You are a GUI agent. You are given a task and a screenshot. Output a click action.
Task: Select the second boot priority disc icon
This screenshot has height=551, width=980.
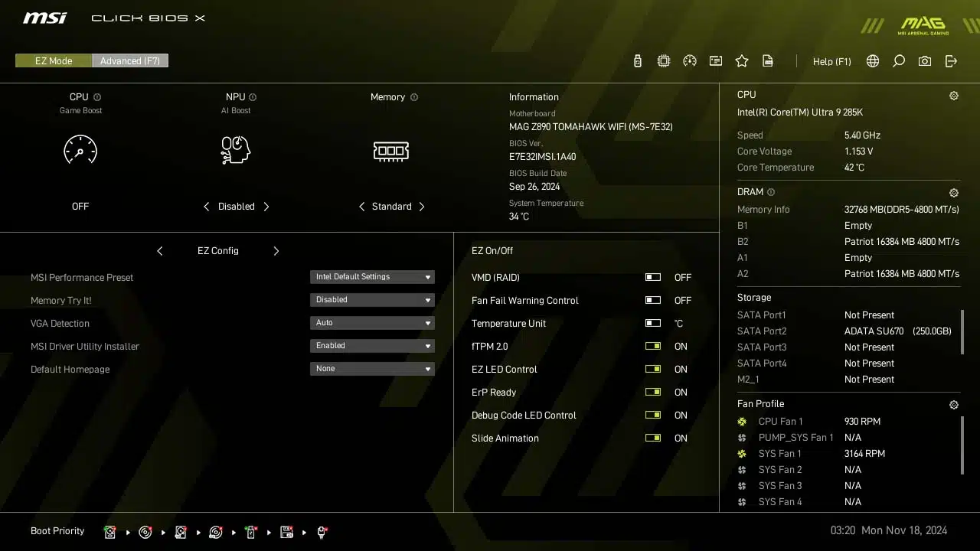point(145,532)
